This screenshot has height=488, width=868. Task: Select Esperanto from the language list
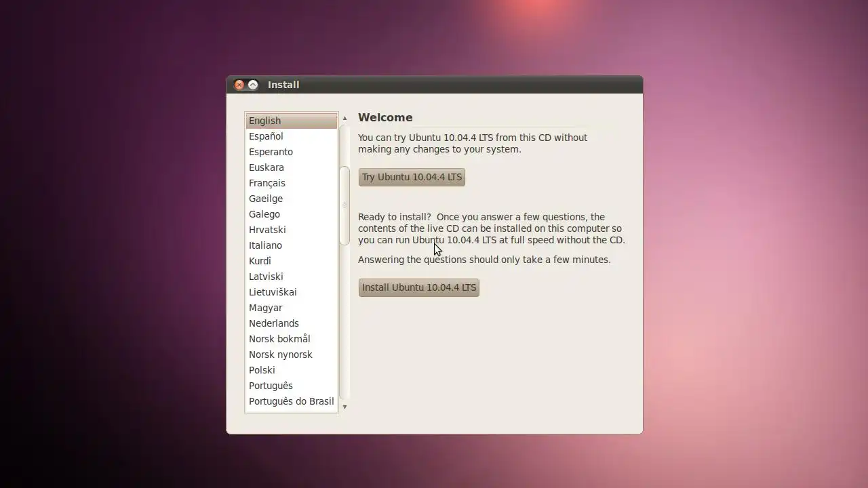pos(292,152)
